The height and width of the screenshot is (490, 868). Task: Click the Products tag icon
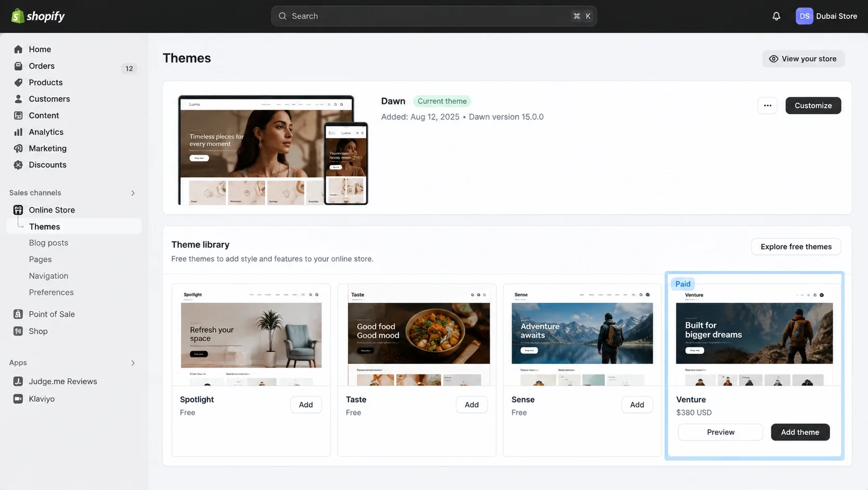click(18, 82)
